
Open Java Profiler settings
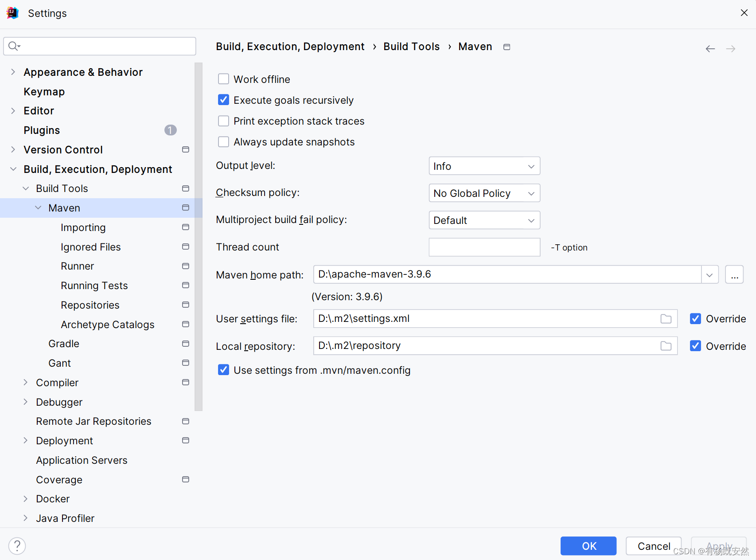pos(65,518)
